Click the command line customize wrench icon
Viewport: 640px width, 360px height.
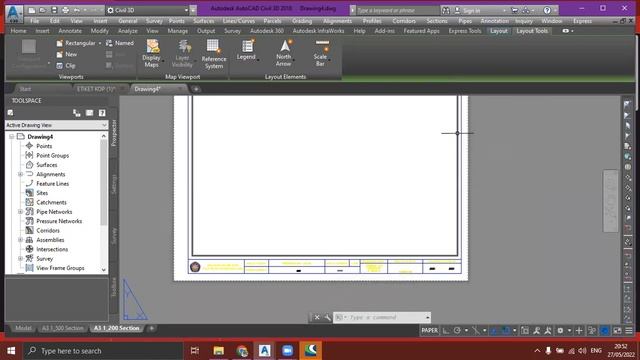click(x=327, y=317)
